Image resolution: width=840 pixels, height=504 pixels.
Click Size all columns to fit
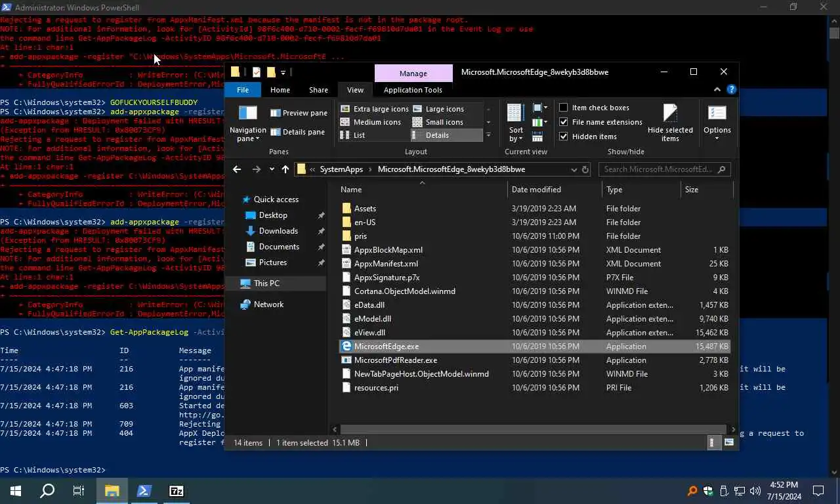pyautogui.click(x=537, y=136)
